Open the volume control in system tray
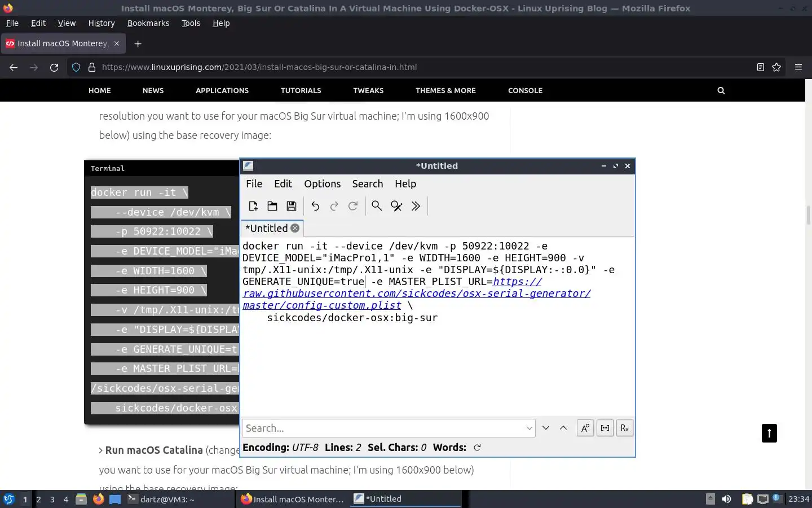 pyautogui.click(x=726, y=499)
